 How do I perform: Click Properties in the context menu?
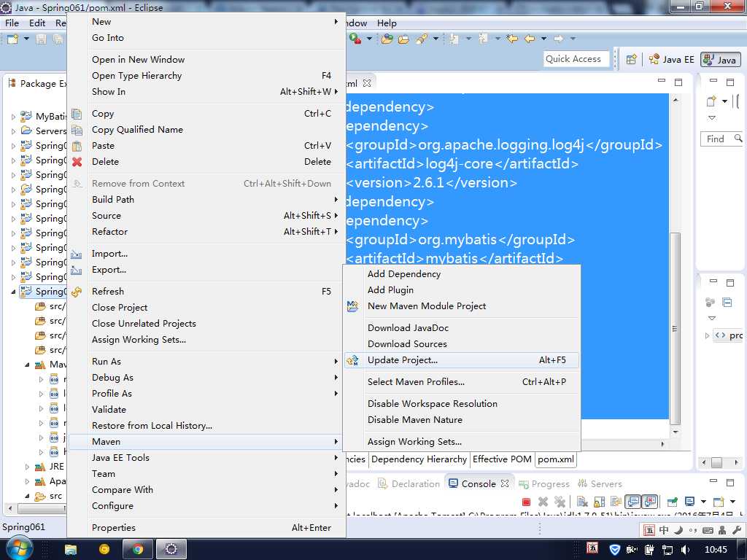(206, 528)
